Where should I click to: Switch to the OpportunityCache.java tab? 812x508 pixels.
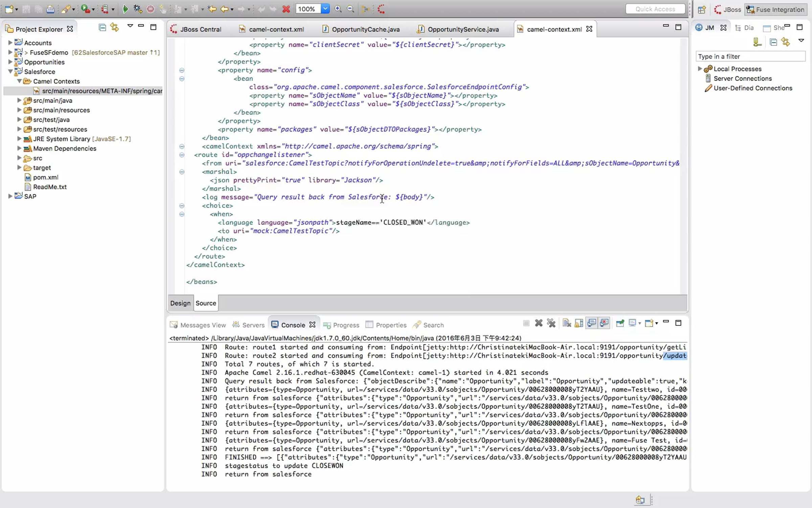365,29
